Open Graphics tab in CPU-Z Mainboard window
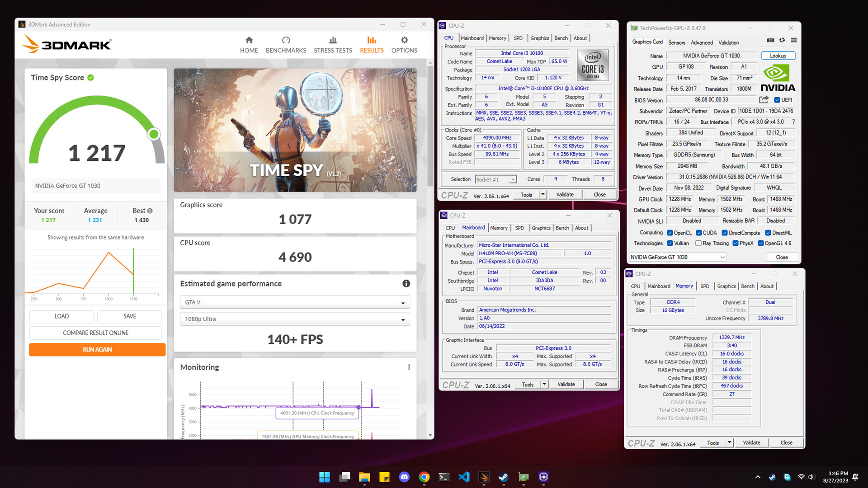Screen dimensions: 868x488 pos(541,228)
